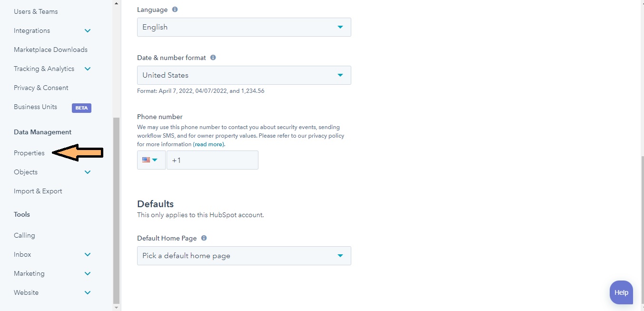Click in the phone number input field
Viewport: 644px width, 311px height.
(212, 160)
